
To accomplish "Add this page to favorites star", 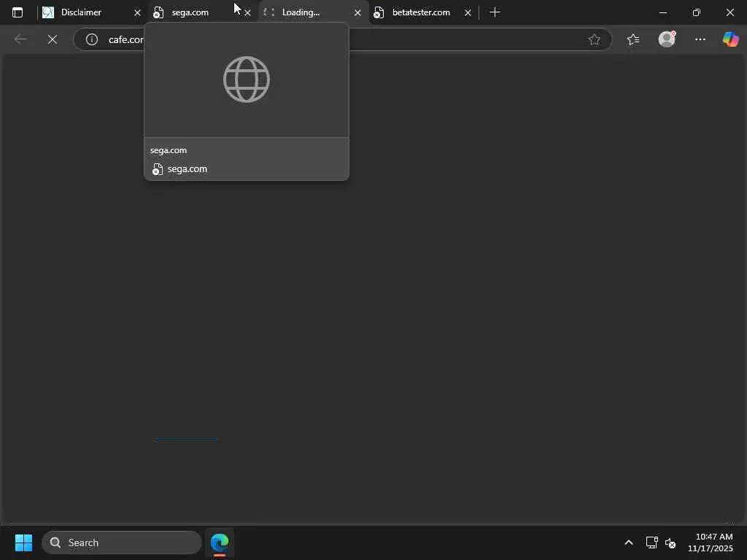I will click(x=594, y=39).
